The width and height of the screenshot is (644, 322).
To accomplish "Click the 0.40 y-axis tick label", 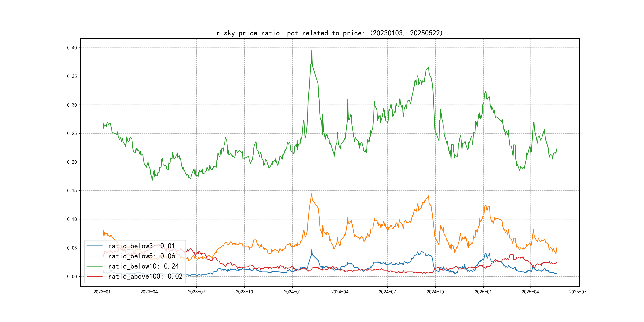I will click(x=72, y=48).
